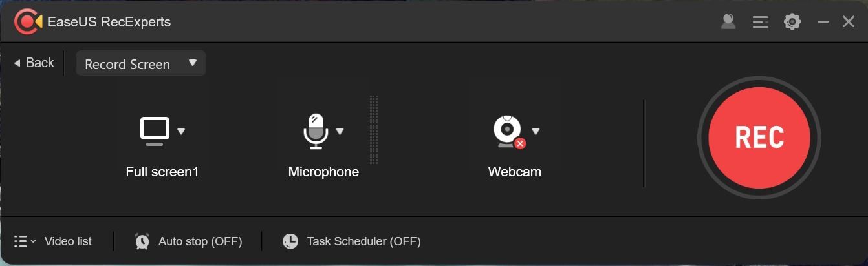
Task: Expand the microphone options dropdown arrow
Action: coord(340,131)
